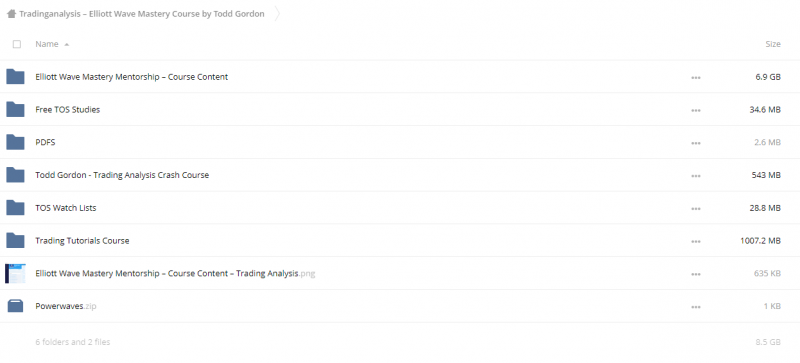Image resolution: width=800 pixels, height=363 pixels.
Task: Sort the list by Name column header
Action: click(x=47, y=44)
